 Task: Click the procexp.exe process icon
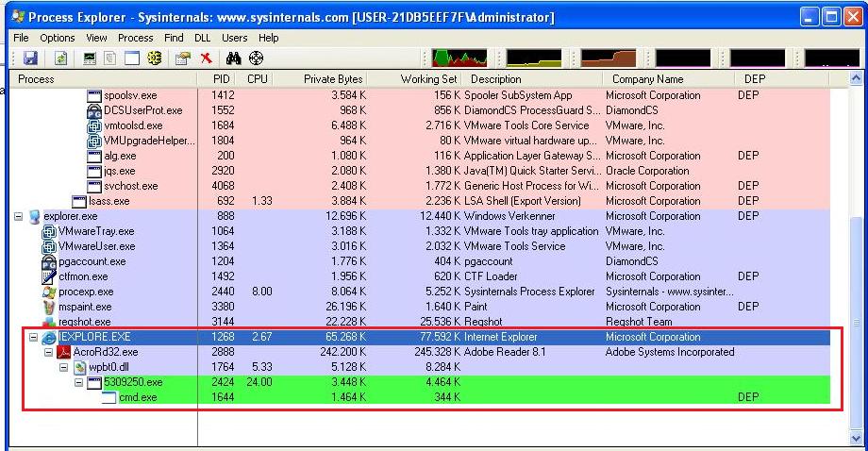click(x=49, y=292)
